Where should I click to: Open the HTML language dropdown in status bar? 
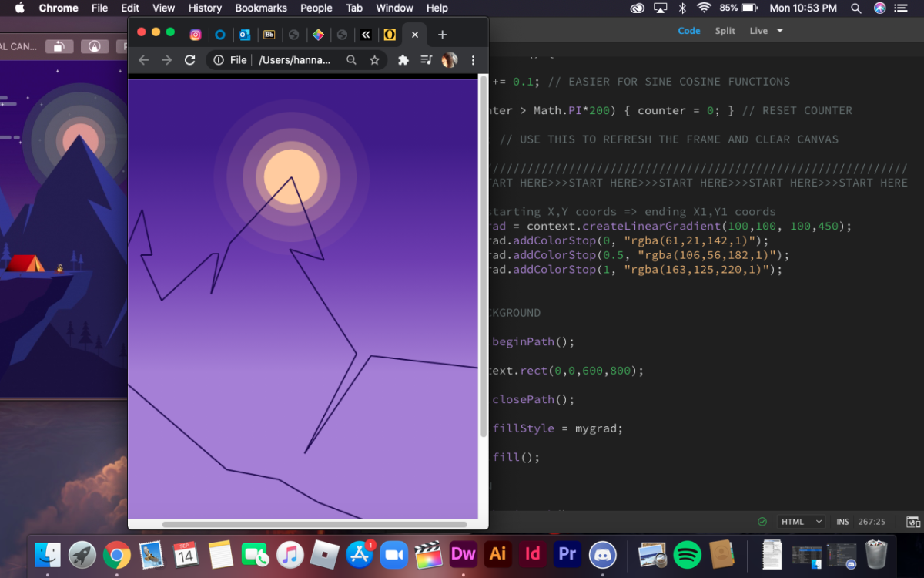click(x=799, y=522)
